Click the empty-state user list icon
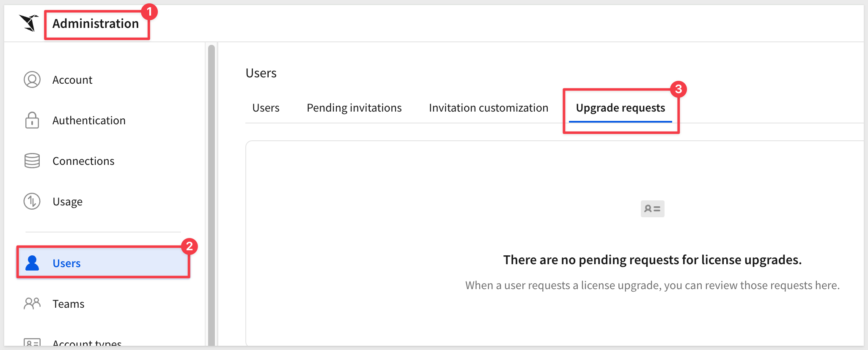The width and height of the screenshot is (868, 350). click(x=652, y=209)
